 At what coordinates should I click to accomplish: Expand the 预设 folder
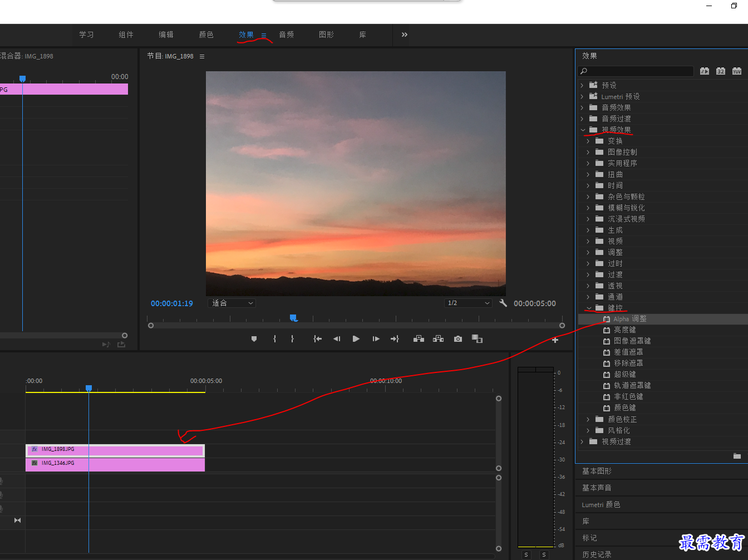click(x=582, y=85)
